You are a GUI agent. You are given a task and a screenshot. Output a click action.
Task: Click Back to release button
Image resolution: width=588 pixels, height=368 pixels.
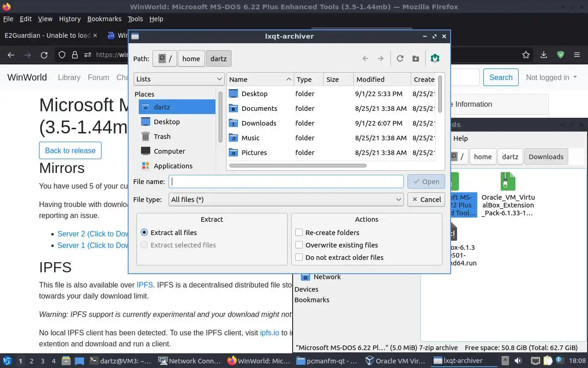pyautogui.click(x=70, y=150)
